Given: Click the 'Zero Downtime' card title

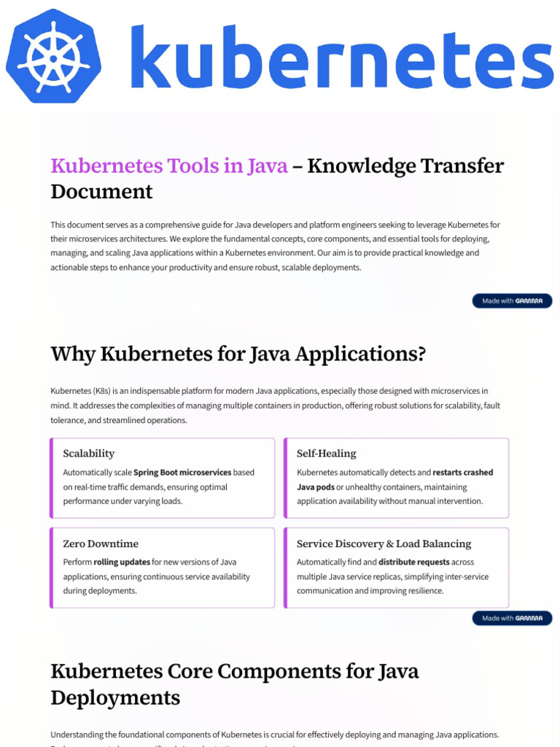Looking at the screenshot, I should (x=101, y=543).
